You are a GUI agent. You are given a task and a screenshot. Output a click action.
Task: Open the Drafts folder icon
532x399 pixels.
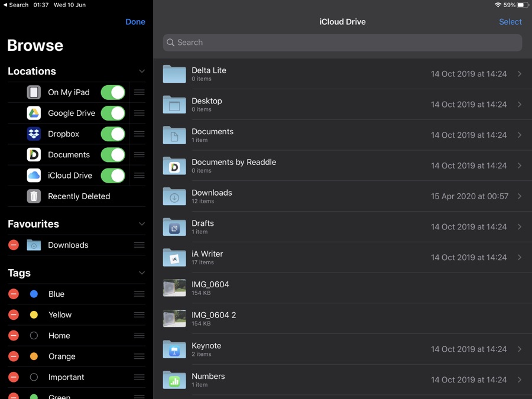[x=174, y=227]
